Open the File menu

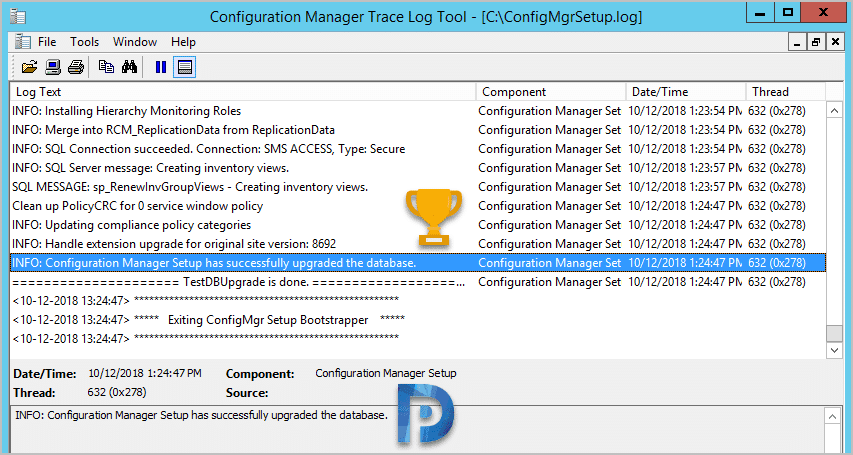point(47,42)
